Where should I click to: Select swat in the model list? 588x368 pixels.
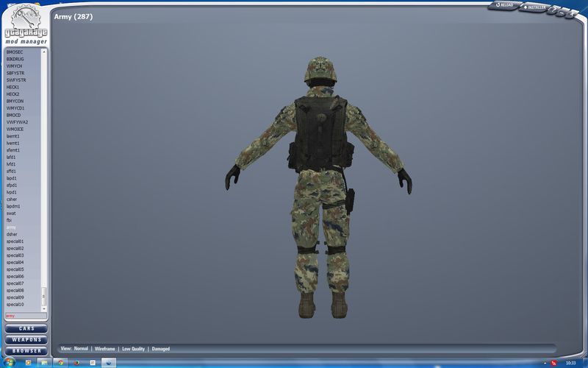[x=11, y=213]
